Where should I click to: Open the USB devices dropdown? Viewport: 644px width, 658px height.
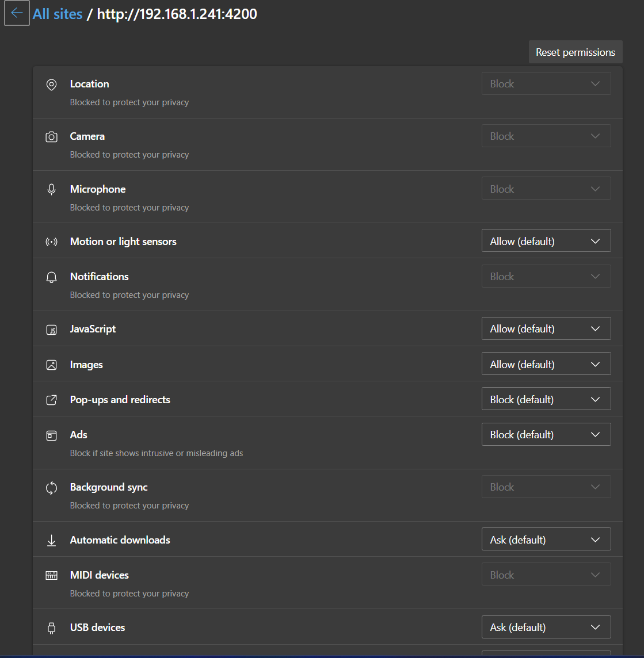pyautogui.click(x=546, y=627)
